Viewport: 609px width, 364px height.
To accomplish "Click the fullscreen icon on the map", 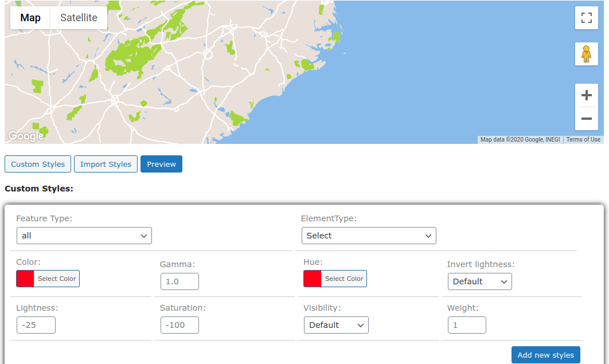I will 586,17.
